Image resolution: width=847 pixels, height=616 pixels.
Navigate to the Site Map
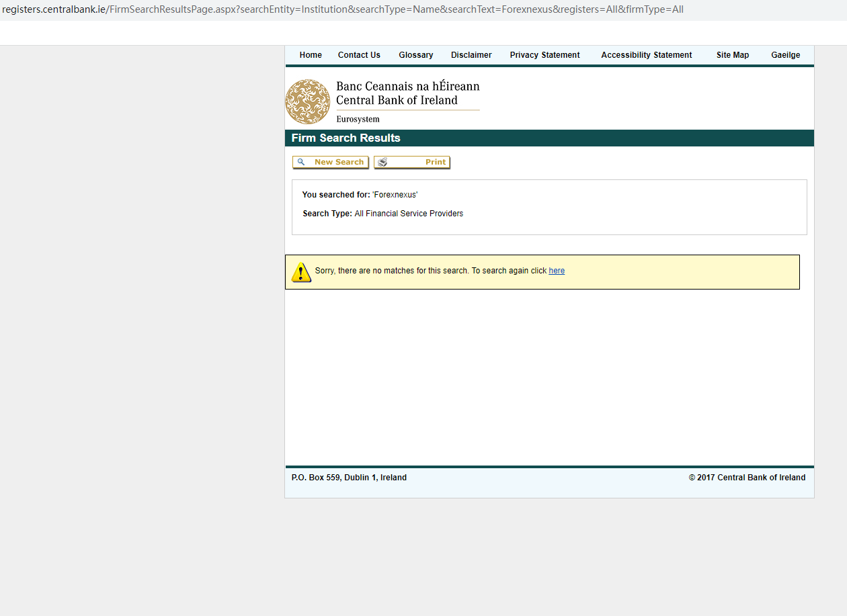pyautogui.click(x=732, y=55)
